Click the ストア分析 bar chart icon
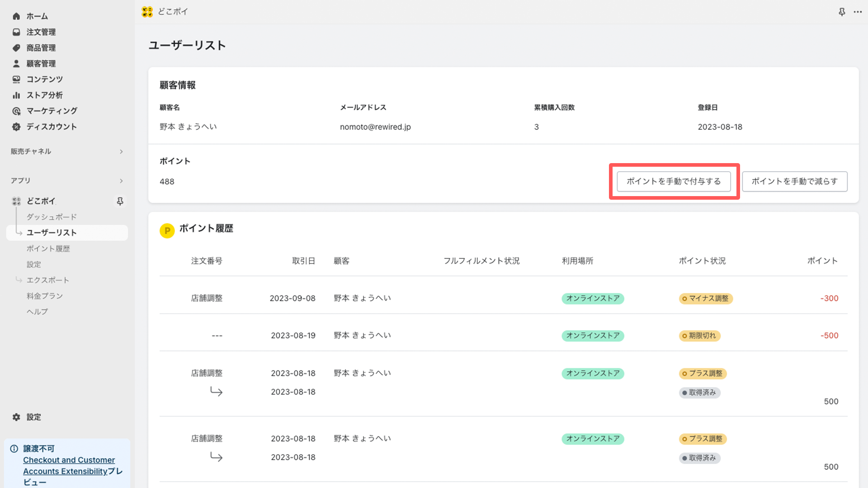Viewport: 868px width, 488px height. 16,95
